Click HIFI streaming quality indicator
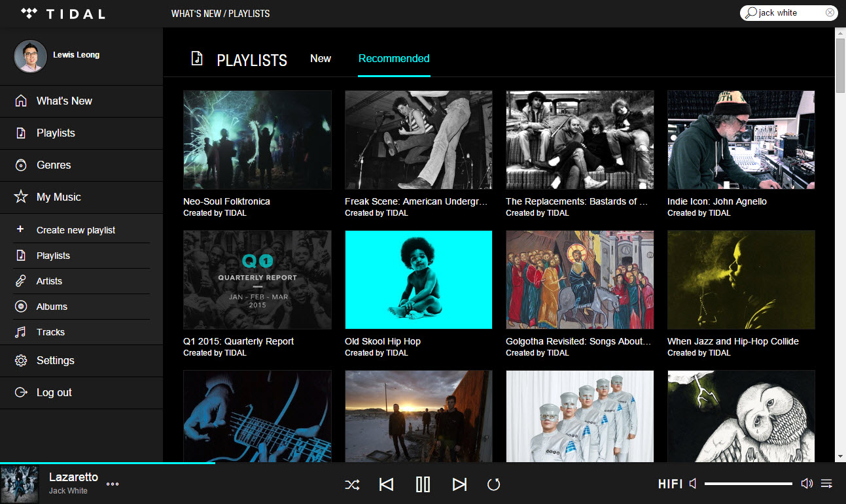846x504 pixels. tap(669, 484)
